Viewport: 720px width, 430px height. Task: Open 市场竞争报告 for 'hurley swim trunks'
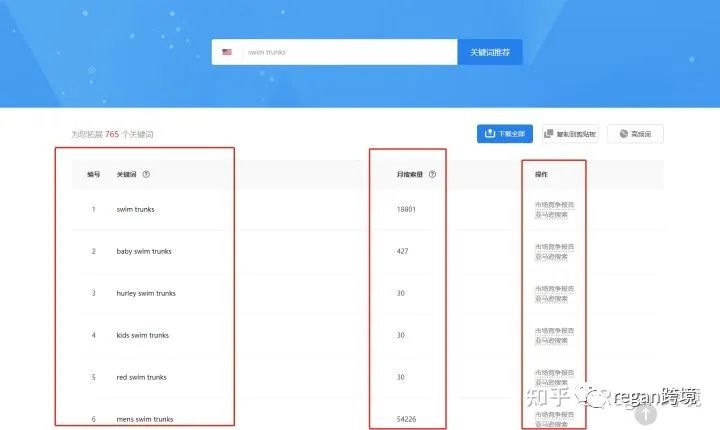point(554,289)
